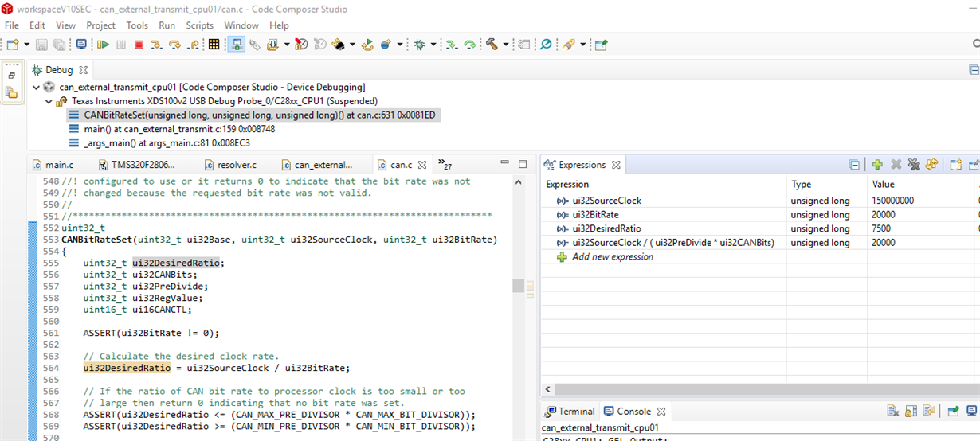Viewport: 980px width, 441px height.
Task: Open the Scripts menu
Action: (199, 25)
